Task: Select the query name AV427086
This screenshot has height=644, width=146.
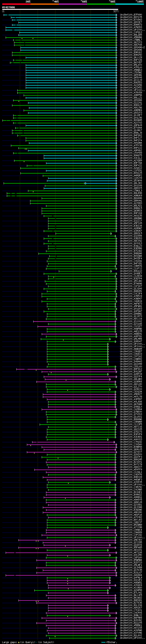Action: pyautogui.click(x=8, y=8)
